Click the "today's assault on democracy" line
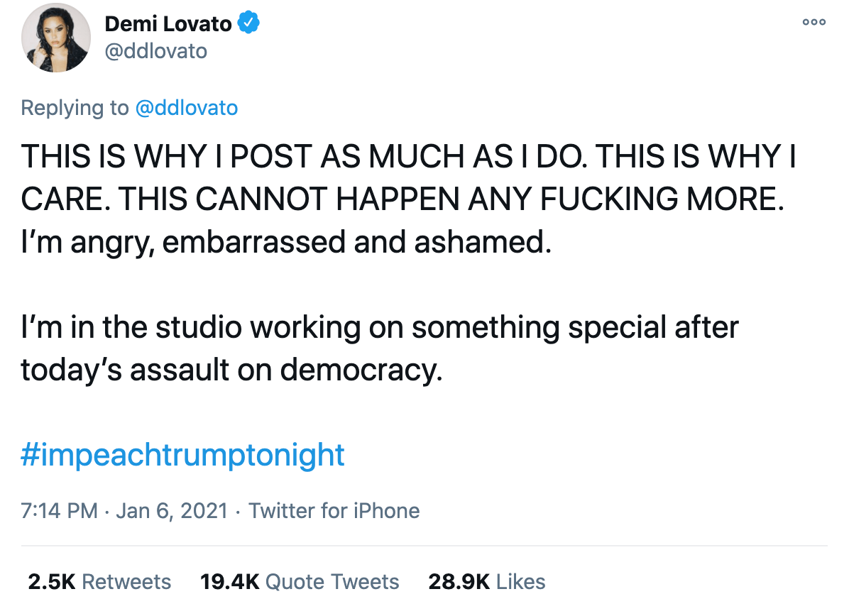The width and height of the screenshot is (849, 616). point(231,370)
